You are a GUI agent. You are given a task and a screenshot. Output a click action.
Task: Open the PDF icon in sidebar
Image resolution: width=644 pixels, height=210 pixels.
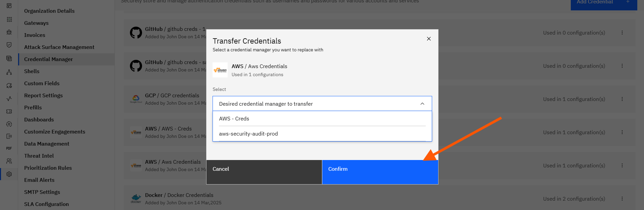9,148
